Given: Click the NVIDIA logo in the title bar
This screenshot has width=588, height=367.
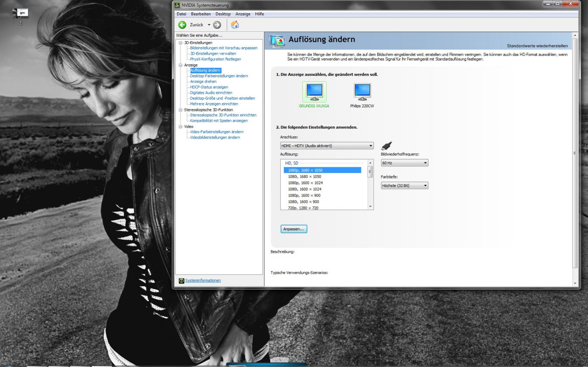Looking at the screenshot, I should pos(177,5).
